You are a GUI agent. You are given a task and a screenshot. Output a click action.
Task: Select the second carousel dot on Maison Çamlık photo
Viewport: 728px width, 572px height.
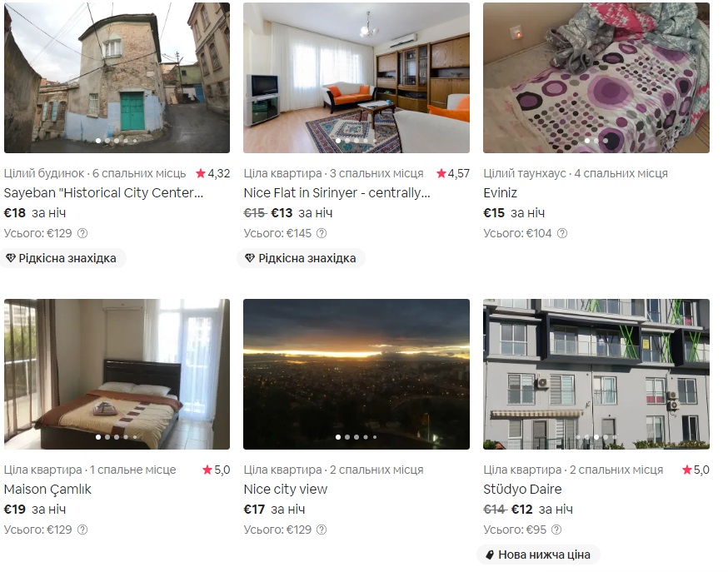[x=107, y=437]
